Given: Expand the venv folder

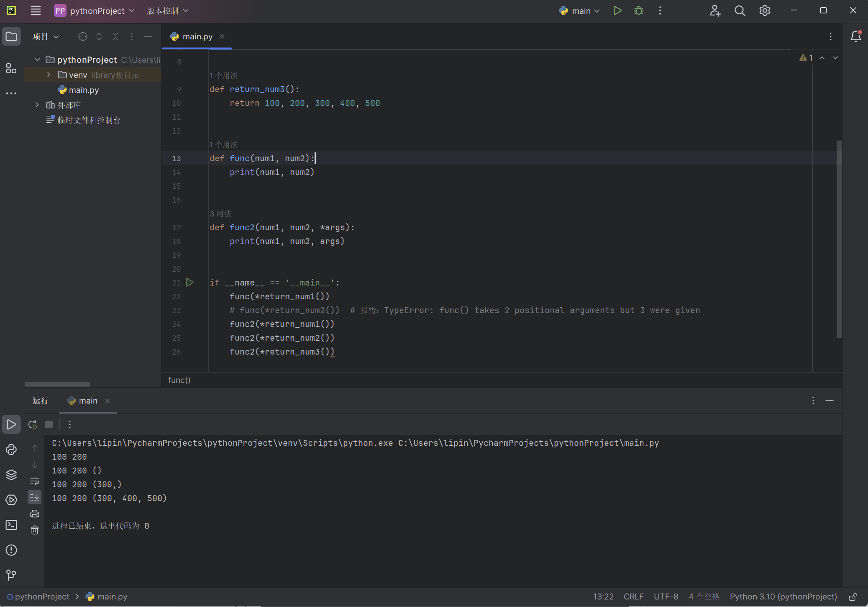Looking at the screenshot, I should (x=49, y=75).
